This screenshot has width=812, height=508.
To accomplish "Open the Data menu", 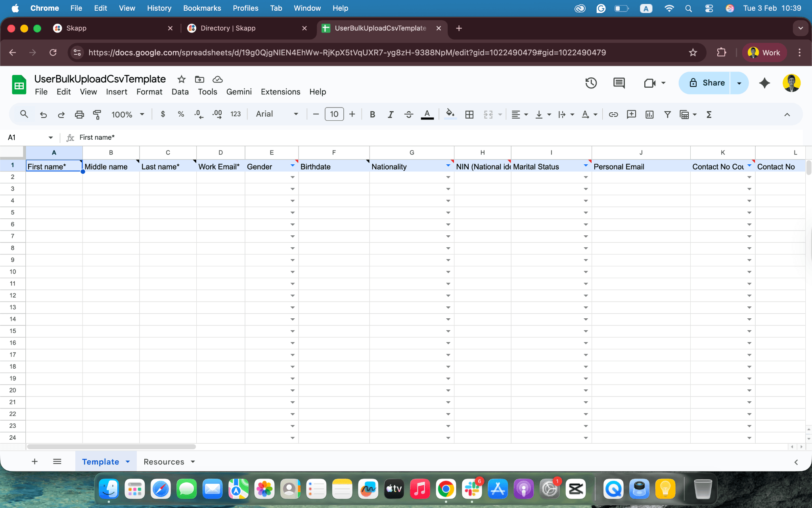I will [180, 92].
